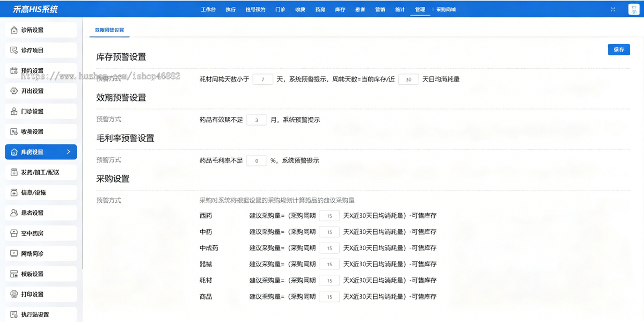
Task: Open the 药房 menu
Action: coord(320,10)
